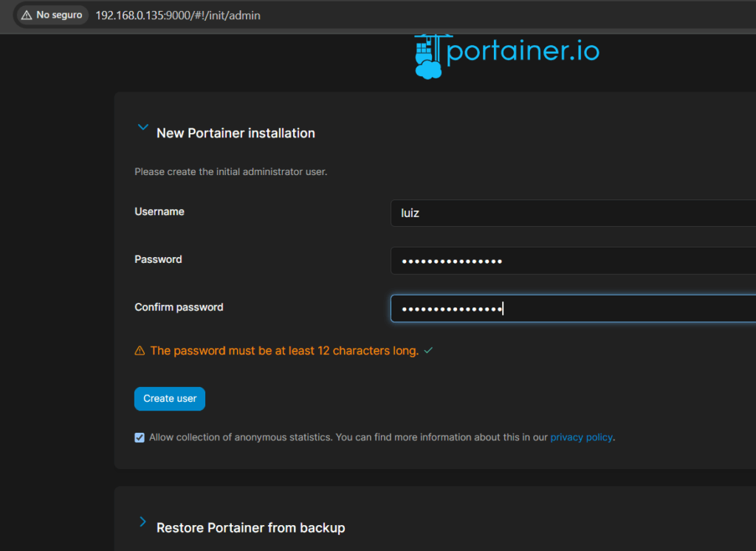
Task: Open the privacy policy link
Action: pos(581,437)
